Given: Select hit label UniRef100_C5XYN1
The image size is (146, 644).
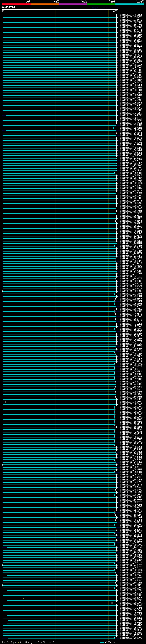Looking at the screenshot, I should [131, 72].
